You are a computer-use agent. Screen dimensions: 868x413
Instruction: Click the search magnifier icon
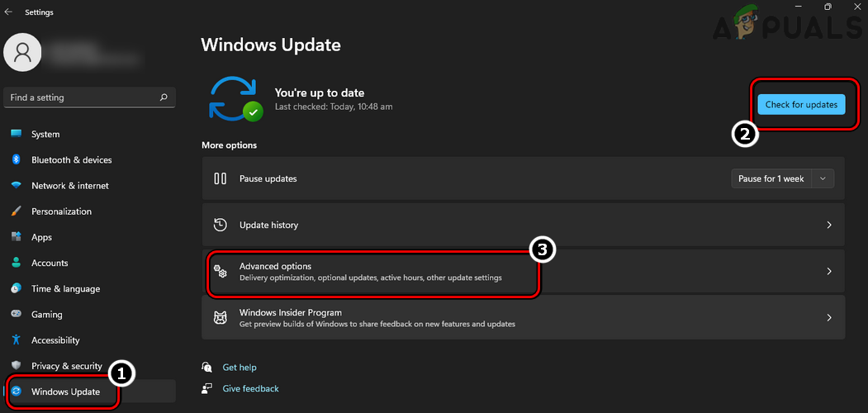click(x=164, y=97)
